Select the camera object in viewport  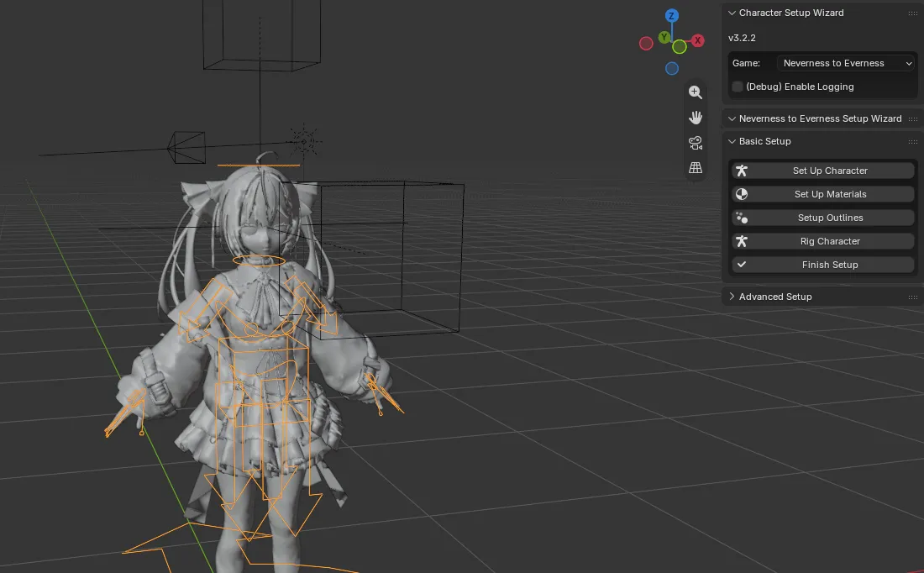point(186,147)
